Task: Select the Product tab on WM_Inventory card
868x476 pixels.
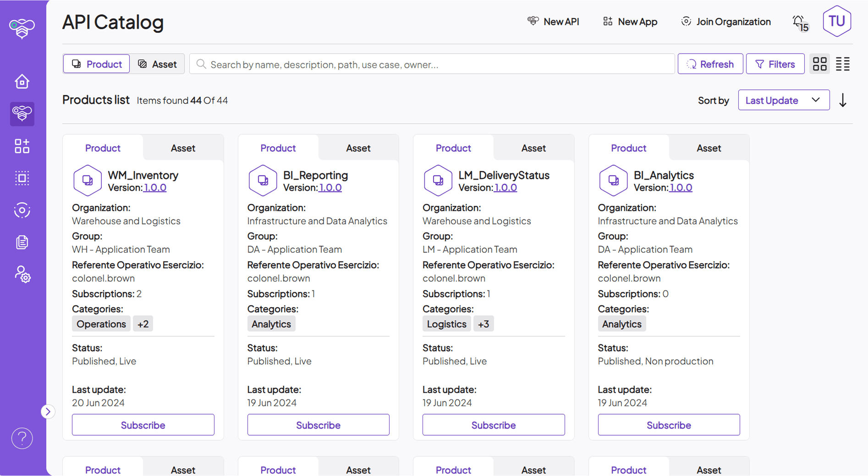Action: (x=103, y=148)
